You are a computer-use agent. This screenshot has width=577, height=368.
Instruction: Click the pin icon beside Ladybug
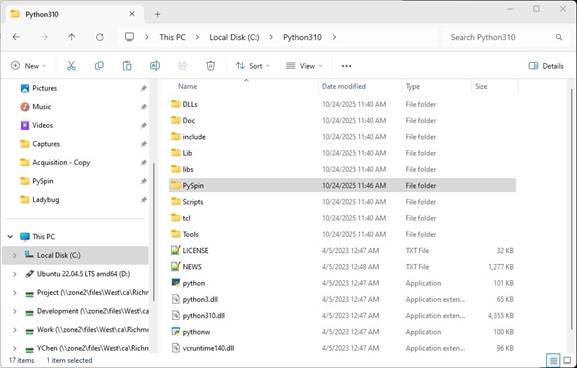click(144, 200)
